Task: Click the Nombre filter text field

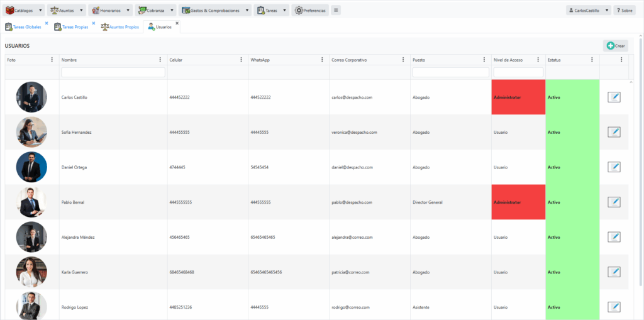Action: pos(113,72)
